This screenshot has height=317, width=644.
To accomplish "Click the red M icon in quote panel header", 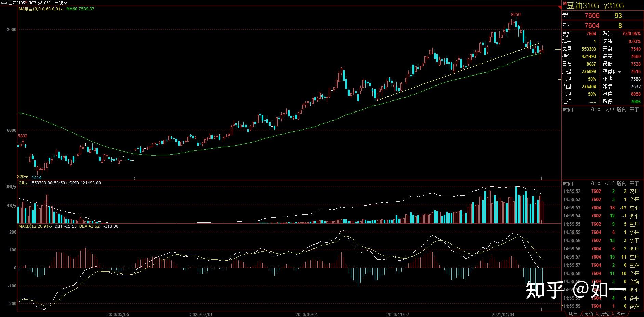I will pyautogui.click(x=565, y=4).
